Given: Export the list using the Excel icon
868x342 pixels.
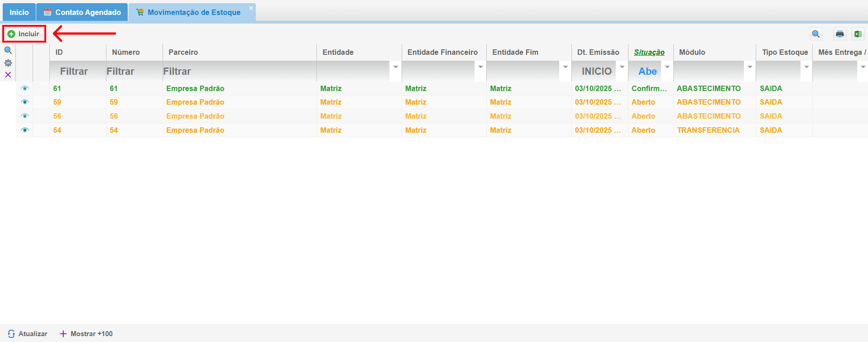Looking at the screenshot, I should (x=858, y=34).
